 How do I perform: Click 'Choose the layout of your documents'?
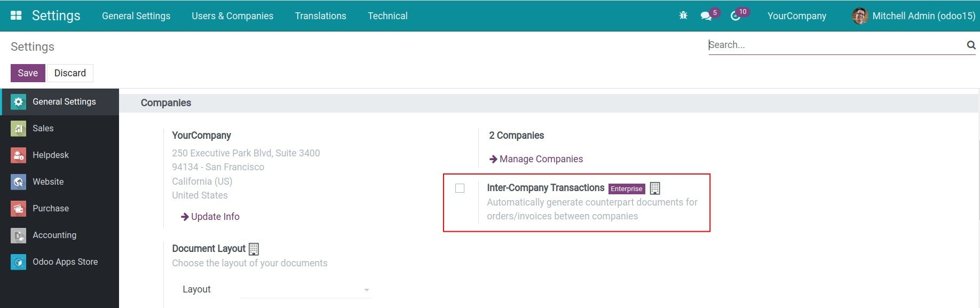click(250, 263)
